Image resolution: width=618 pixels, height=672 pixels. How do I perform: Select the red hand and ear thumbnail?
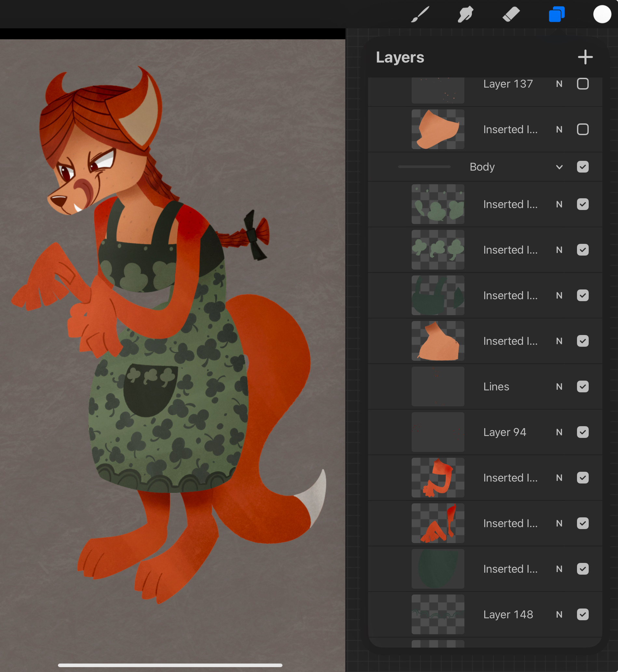coord(438,523)
